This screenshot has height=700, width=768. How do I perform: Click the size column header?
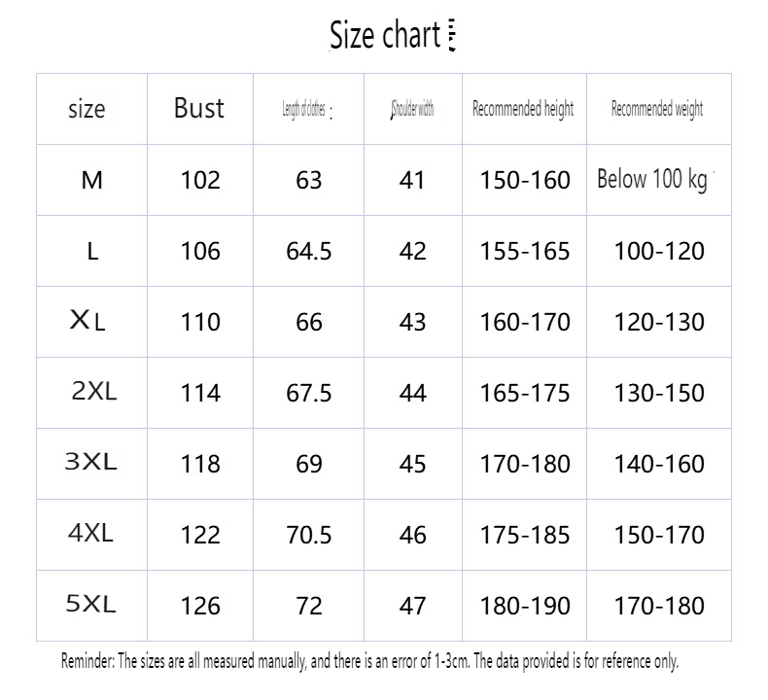pos(87,109)
